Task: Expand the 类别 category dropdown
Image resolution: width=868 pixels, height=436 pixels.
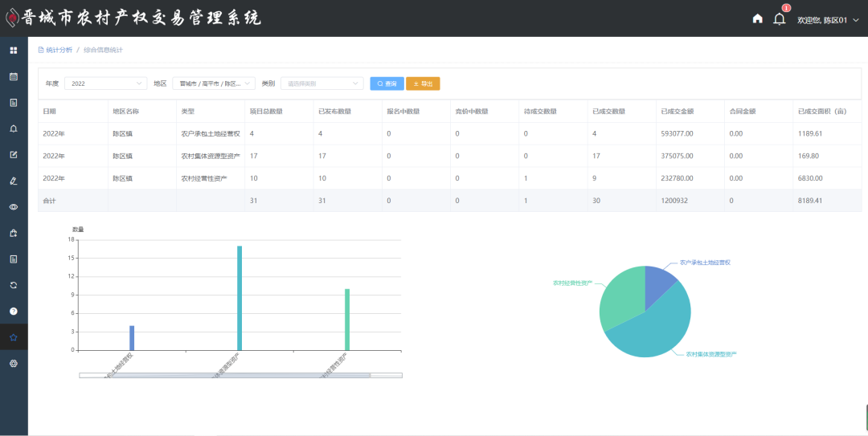Action: click(321, 84)
